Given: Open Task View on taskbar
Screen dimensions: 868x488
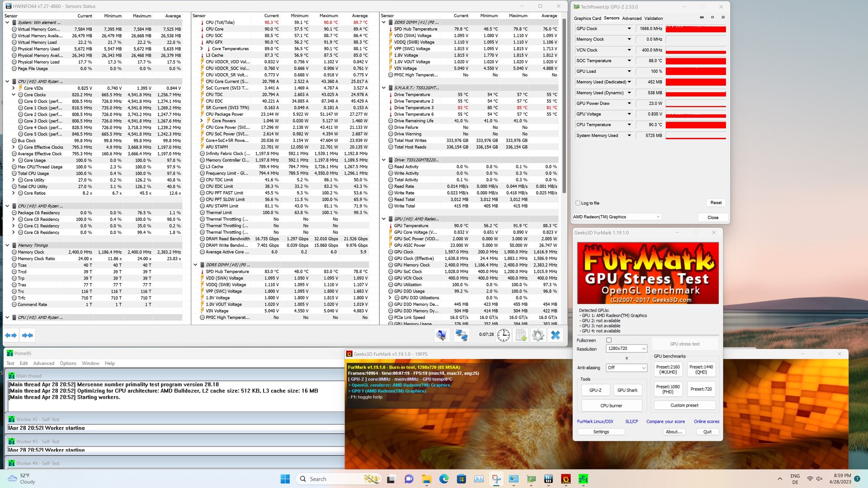Looking at the screenshot, I should click(391, 479).
